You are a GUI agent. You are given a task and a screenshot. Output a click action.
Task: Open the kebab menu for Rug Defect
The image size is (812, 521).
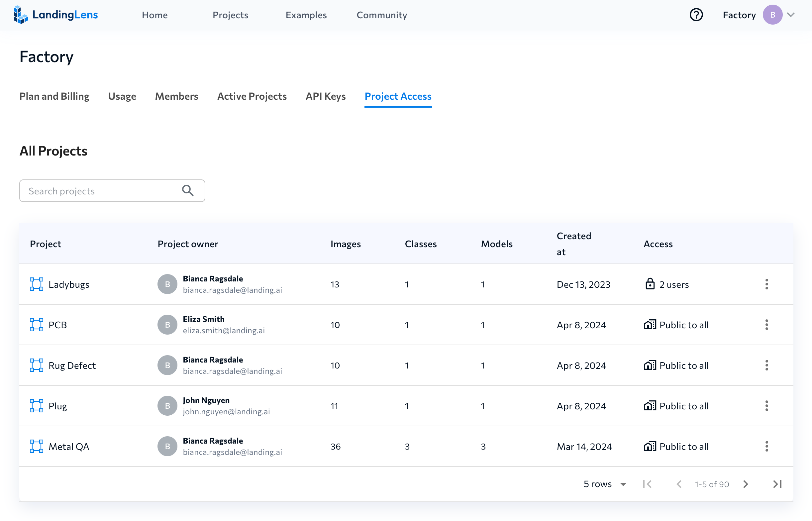(x=767, y=365)
